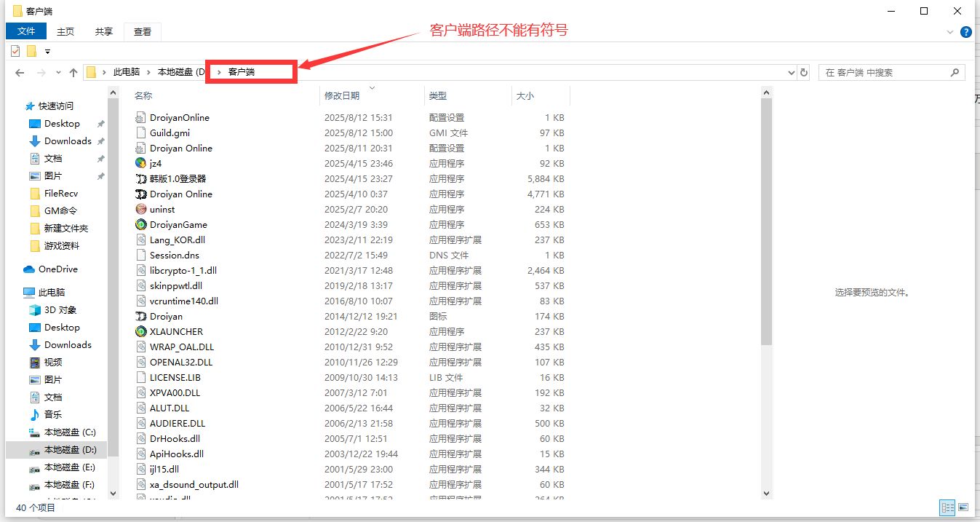Open the 文件 menu tab
Viewport: 980px width, 522px height.
coord(26,31)
